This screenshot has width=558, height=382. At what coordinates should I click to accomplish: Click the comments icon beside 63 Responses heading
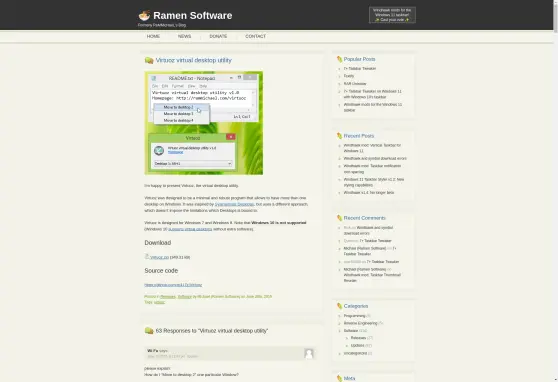click(x=149, y=331)
